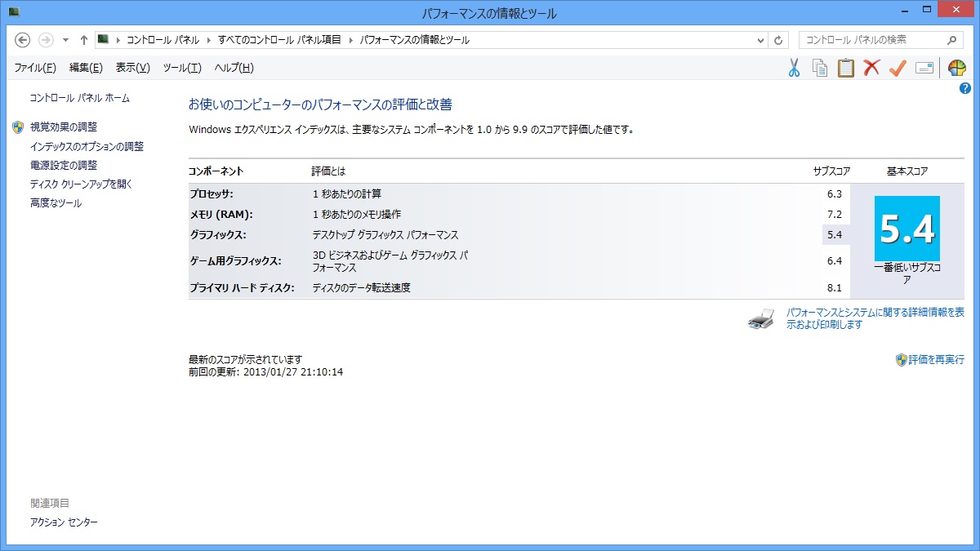
Task: Click the 7.2 memory subscore
Action: pos(834,215)
